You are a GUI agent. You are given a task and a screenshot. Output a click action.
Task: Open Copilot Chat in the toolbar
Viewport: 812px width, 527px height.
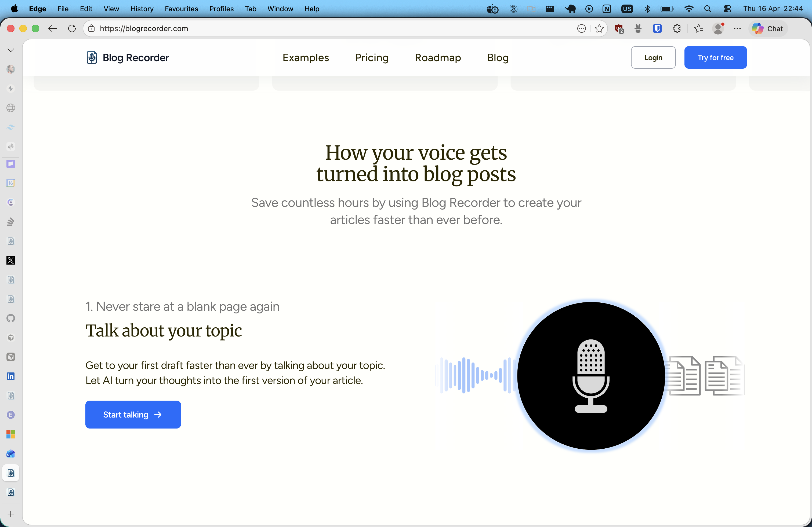click(767, 29)
